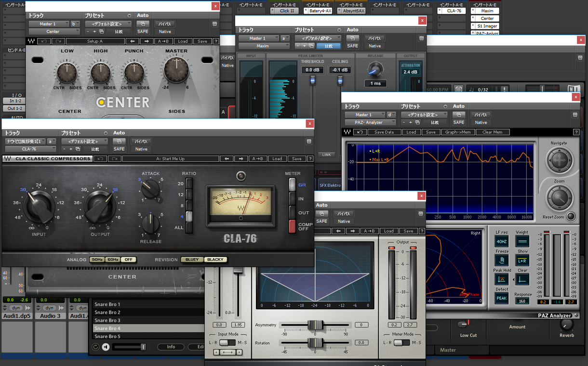588x366 pixels.
Task: Open the Info tab below the snare list
Action: point(171,347)
